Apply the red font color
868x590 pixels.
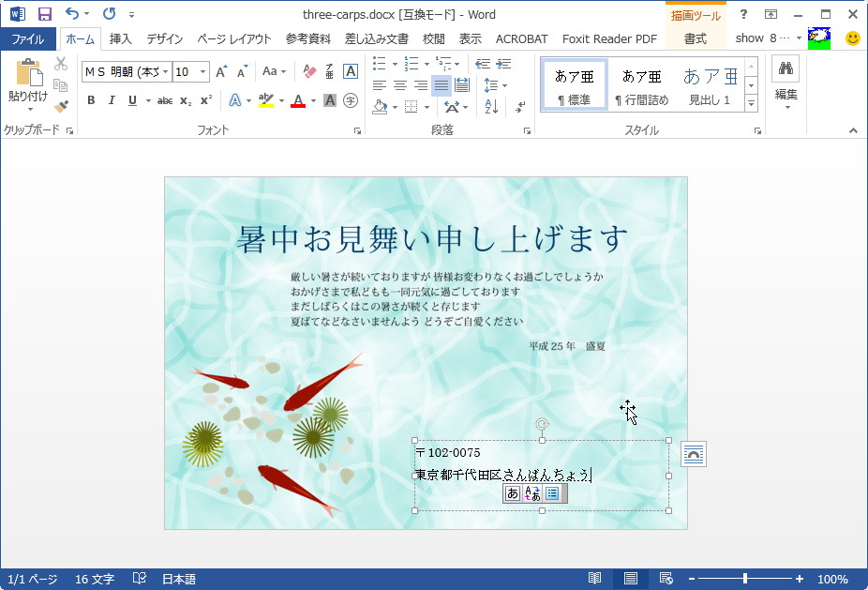click(x=297, y=98)
